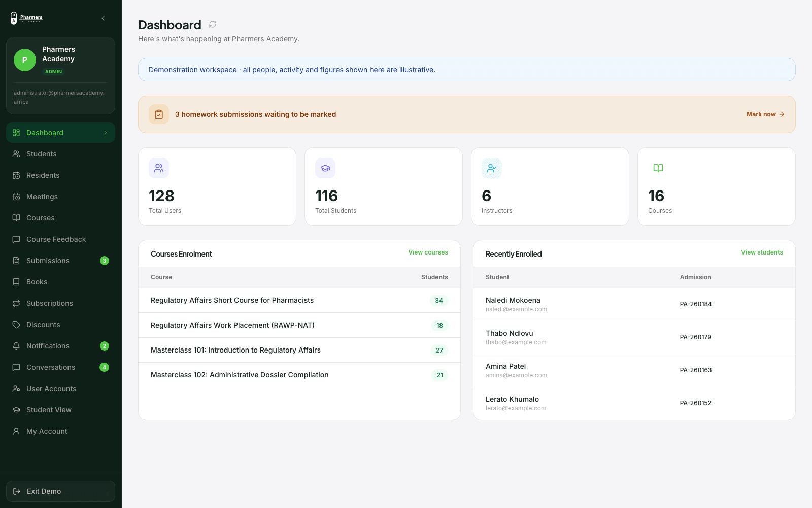Click the Submissions badge showing 3
The width and height of the screenshot is (812, 508).
[105, 261]
